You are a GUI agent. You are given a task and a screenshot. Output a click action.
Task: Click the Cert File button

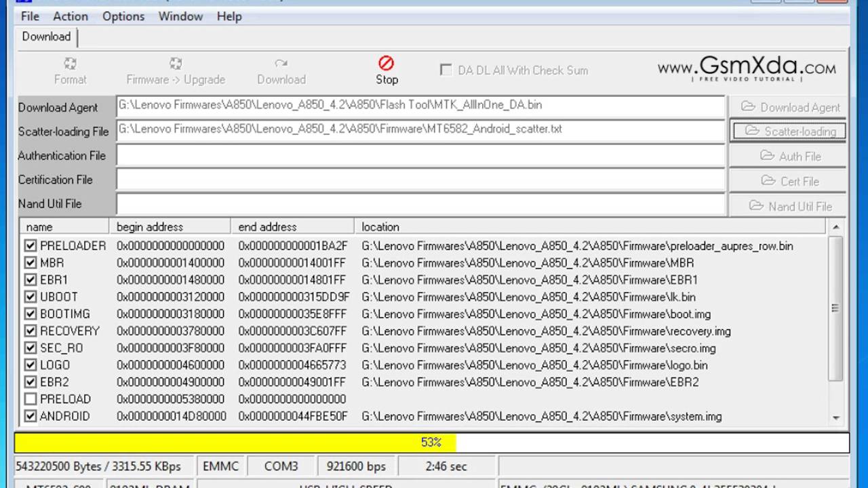point(788,181)
